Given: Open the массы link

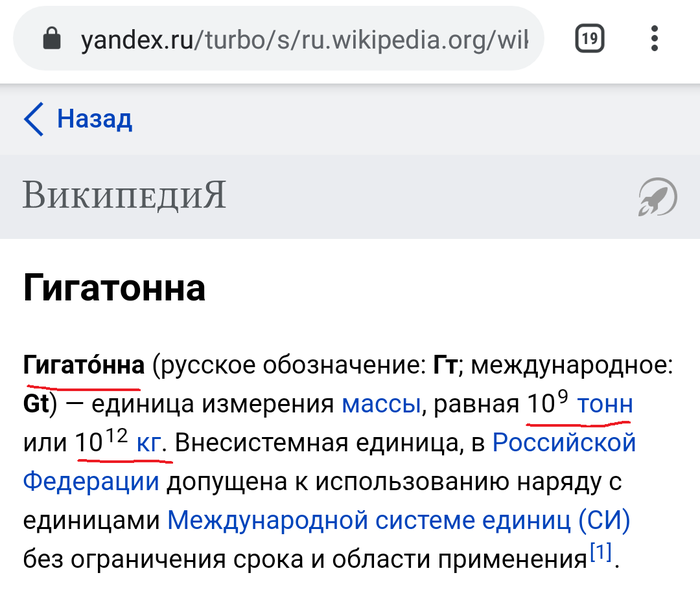Looking at the screenshot, I should point(380,404).
